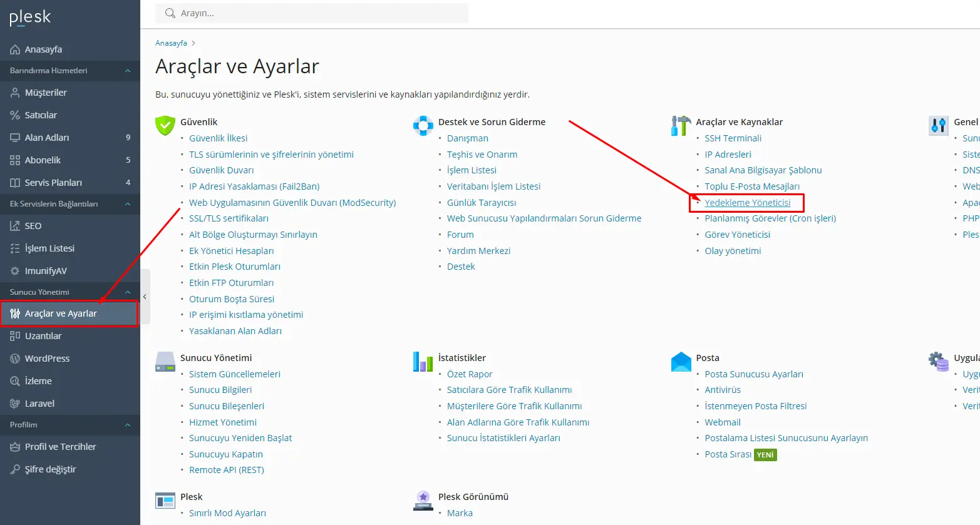Collapse the Sunucu Yönetimi sidebar section
980x525 pixels.
[128, 292]
